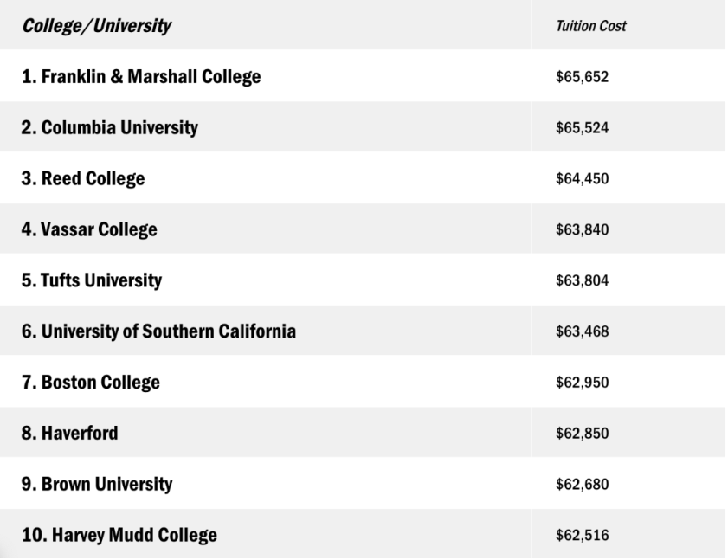Select Franklin & Marshall College row
Image resolution: width=728 pixels, height=560 pixels.
(x=141, y=77)
